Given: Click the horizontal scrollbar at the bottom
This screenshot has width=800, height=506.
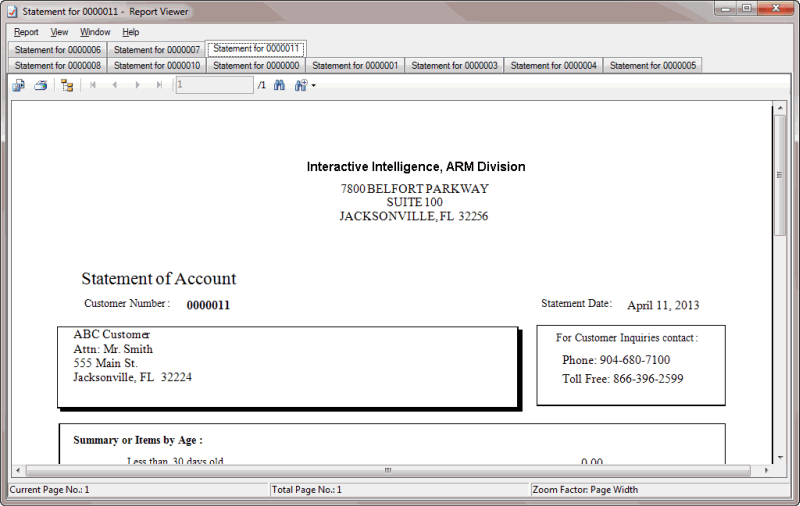Looking at the screenshot, I should (388, 470).
